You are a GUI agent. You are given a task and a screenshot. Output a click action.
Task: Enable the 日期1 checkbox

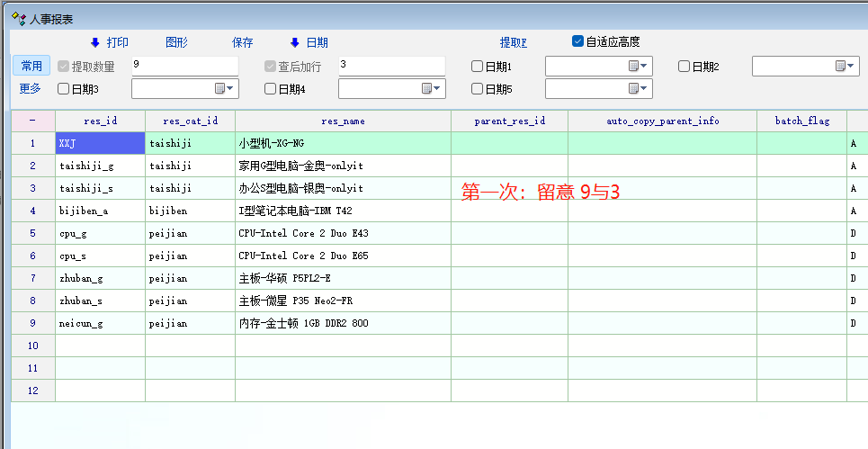pyautogui.click(x=478, y=66)
